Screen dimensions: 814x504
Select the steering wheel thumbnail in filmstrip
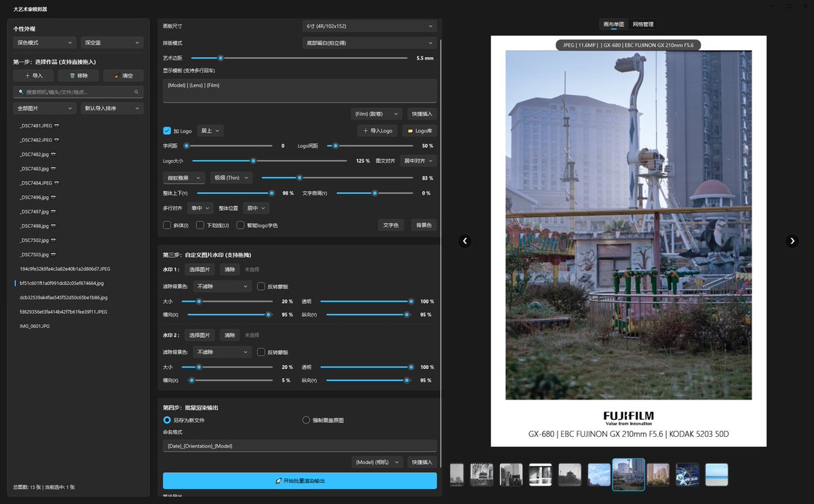pos(687,475)
